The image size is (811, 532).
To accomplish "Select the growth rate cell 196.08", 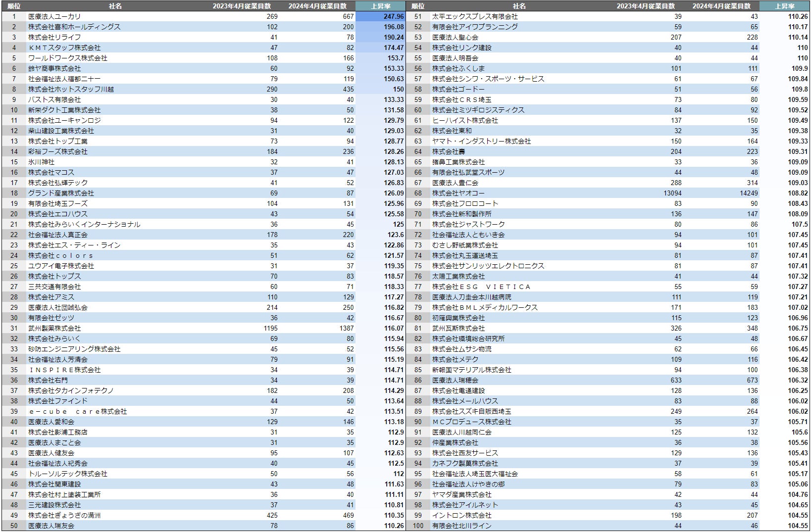I will (394, 27).
